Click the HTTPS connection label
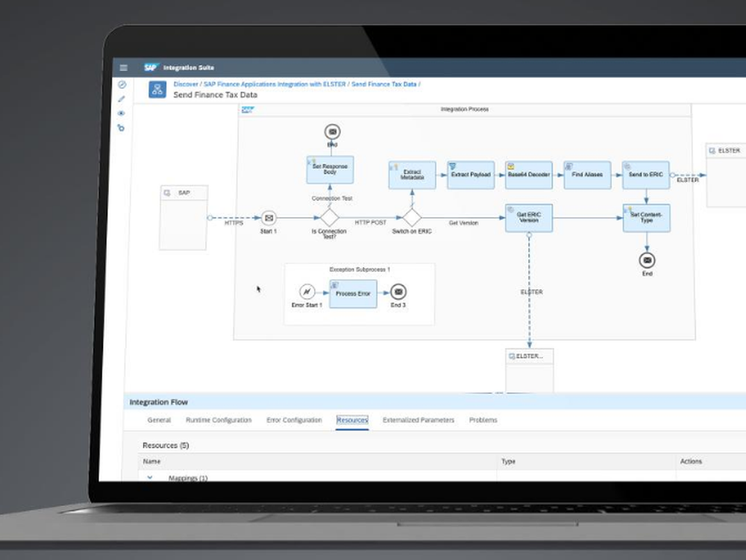This screenshot has height=560, width=746. tap(233, 223)
